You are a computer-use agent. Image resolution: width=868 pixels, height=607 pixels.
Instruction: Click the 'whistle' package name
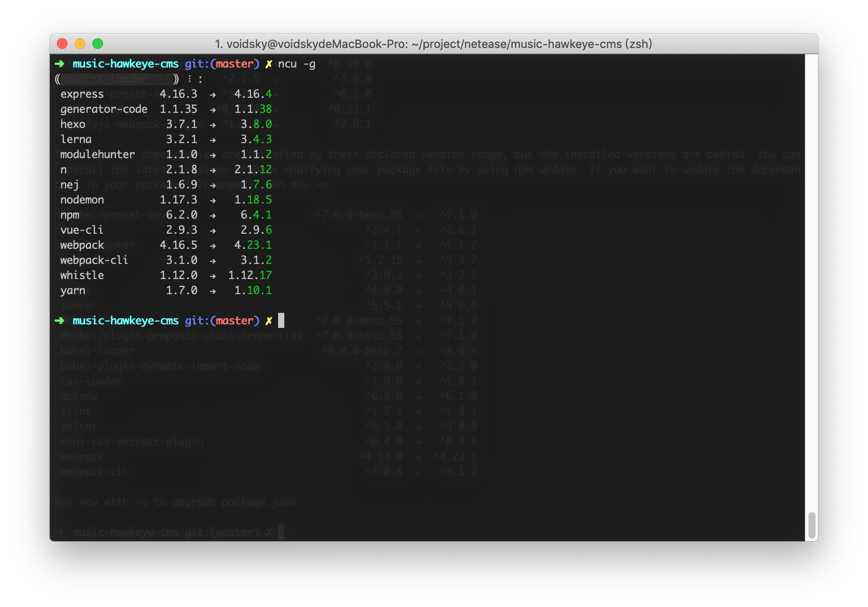click(82, 276)
